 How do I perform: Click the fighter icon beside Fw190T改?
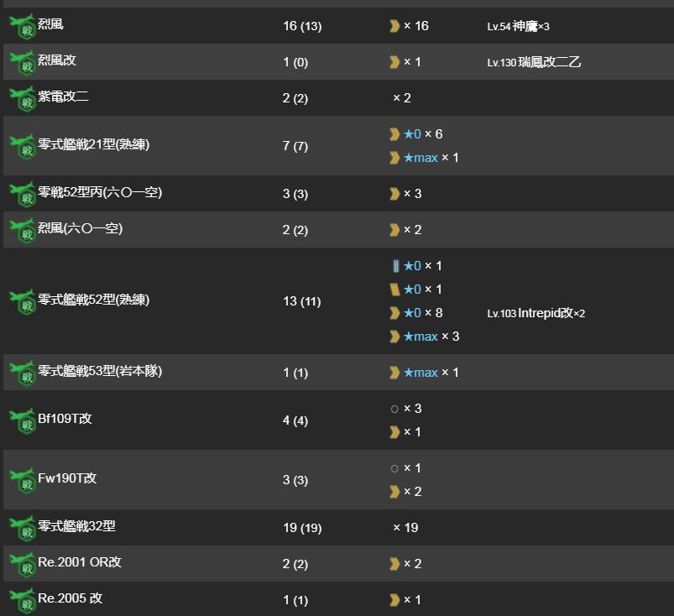click(23, 480)
